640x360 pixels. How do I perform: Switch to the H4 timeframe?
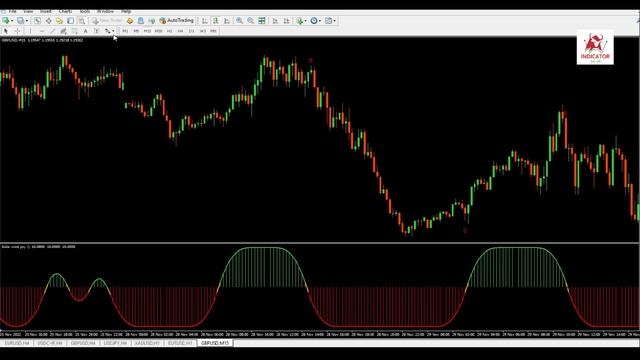(180, 31)
